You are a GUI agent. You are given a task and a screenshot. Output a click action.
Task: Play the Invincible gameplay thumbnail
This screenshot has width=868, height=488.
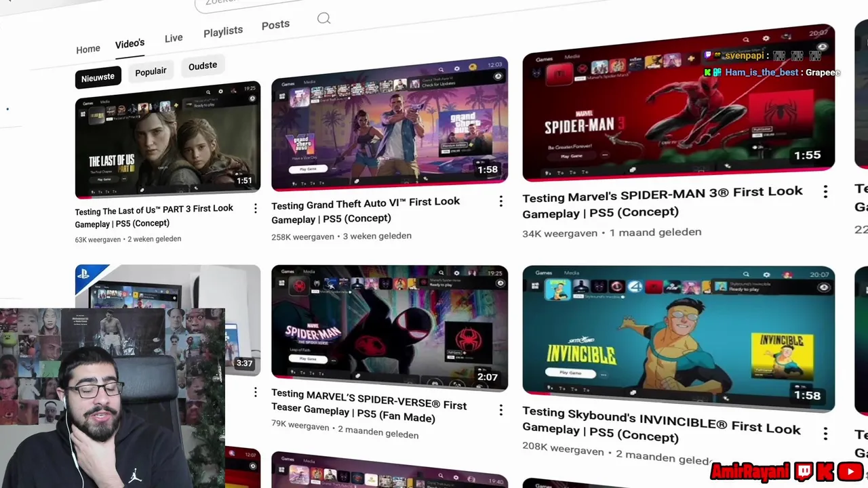click(678, 338)
